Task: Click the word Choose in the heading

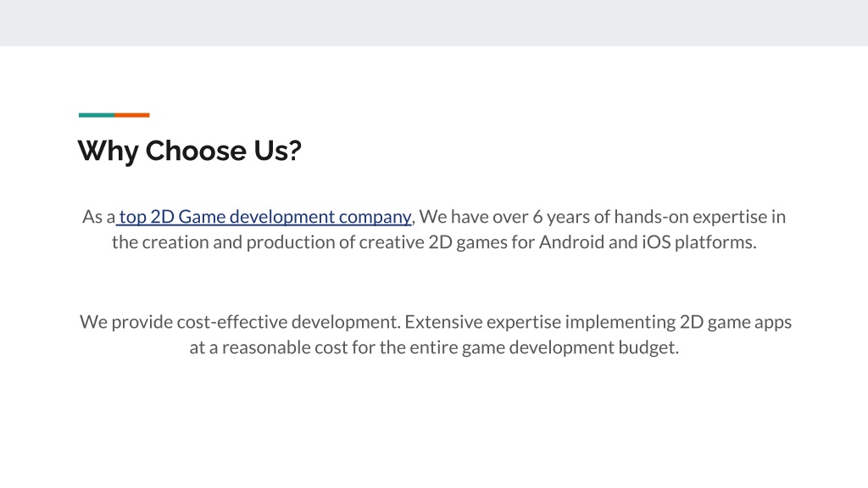Action: [196, 151]
